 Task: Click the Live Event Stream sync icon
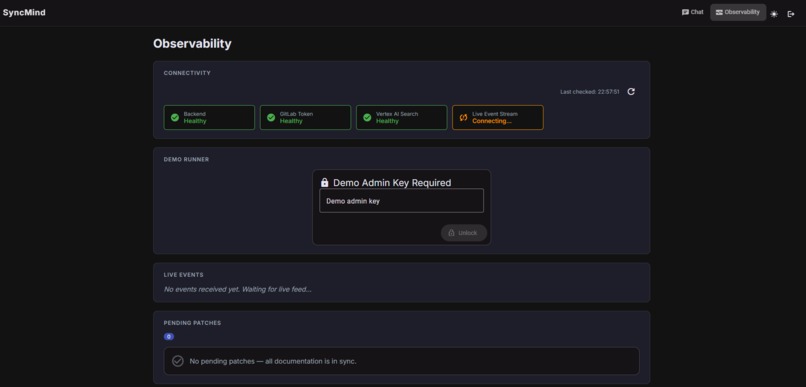[x=463, y=118]
